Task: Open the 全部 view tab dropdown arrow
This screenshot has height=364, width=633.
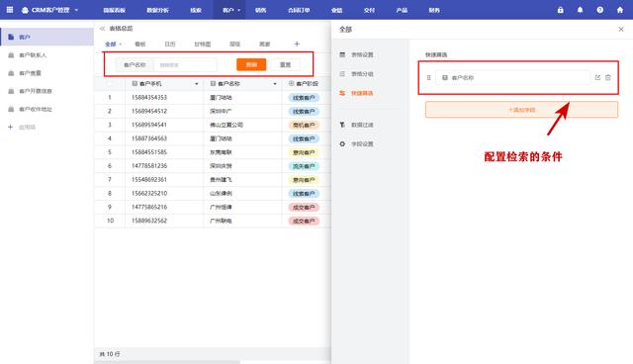Action: [x=120, y=44]
